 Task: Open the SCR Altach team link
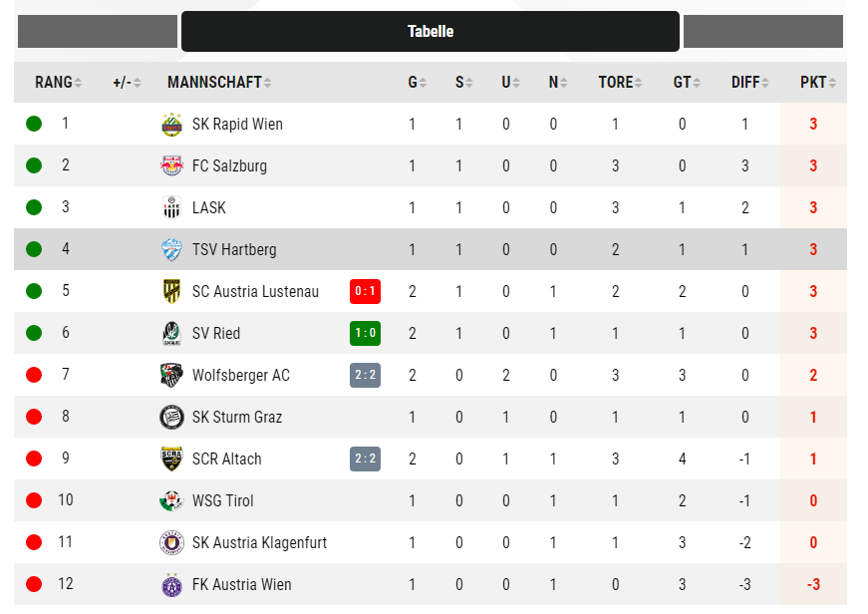click(226, 459)
